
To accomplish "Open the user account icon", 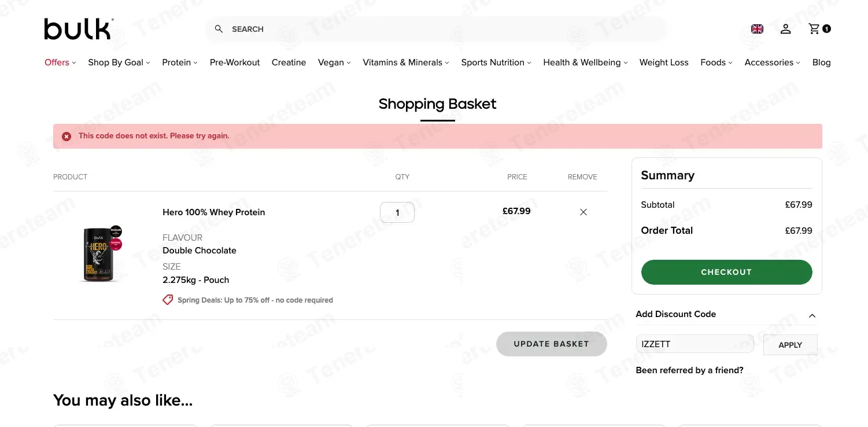I will pos(785,29).
